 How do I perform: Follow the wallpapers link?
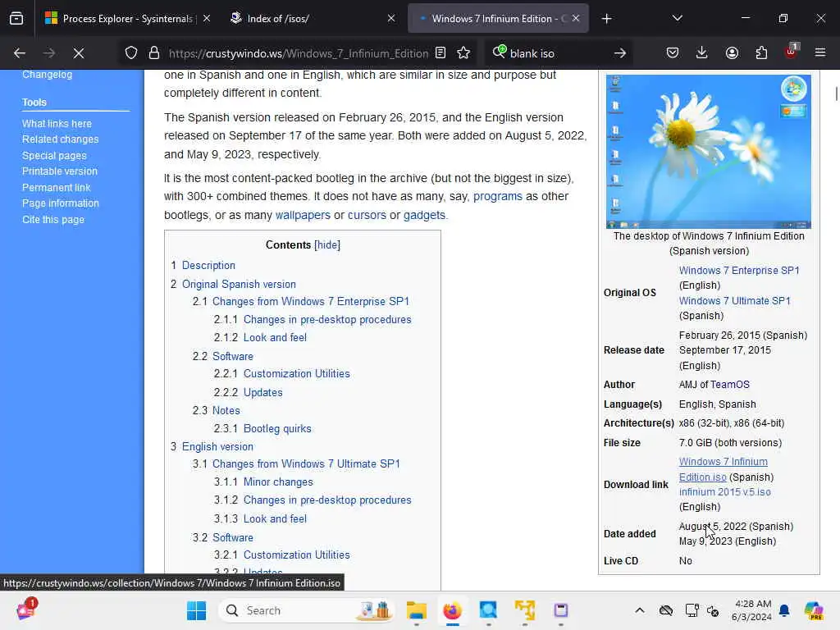tap(303, 216)
